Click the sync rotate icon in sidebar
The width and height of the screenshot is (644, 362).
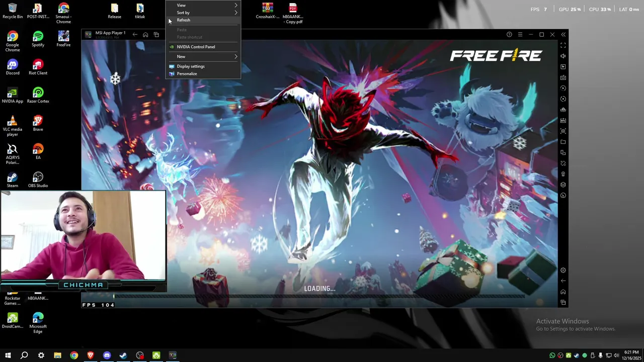click(x=563, y=99)
